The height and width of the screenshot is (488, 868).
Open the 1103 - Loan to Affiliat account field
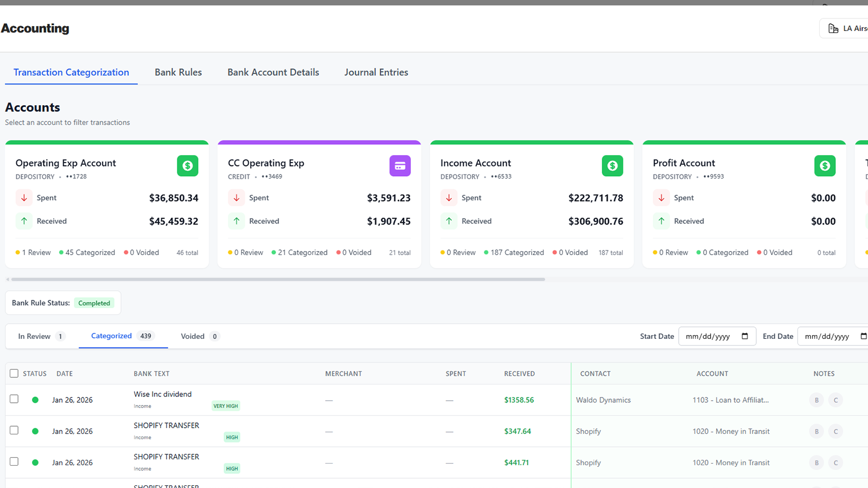pos(730,400)
